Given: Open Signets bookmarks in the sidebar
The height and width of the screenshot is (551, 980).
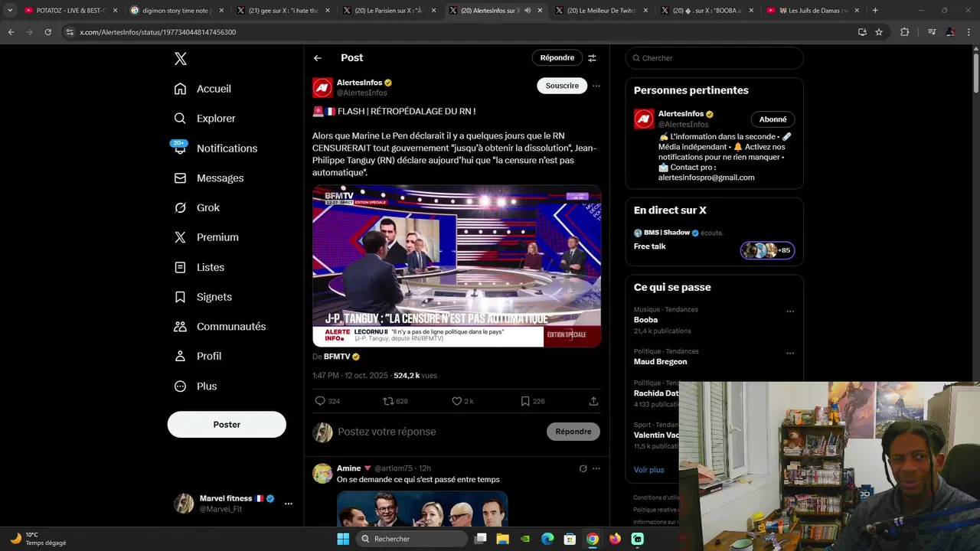Looking at the screenshot, I should [204, 297].
